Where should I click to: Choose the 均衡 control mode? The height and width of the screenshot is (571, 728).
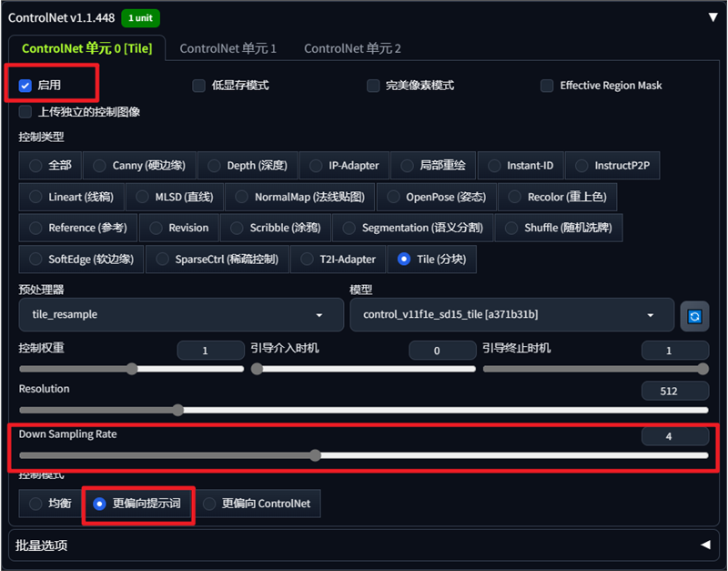click(x=49, y=503)
